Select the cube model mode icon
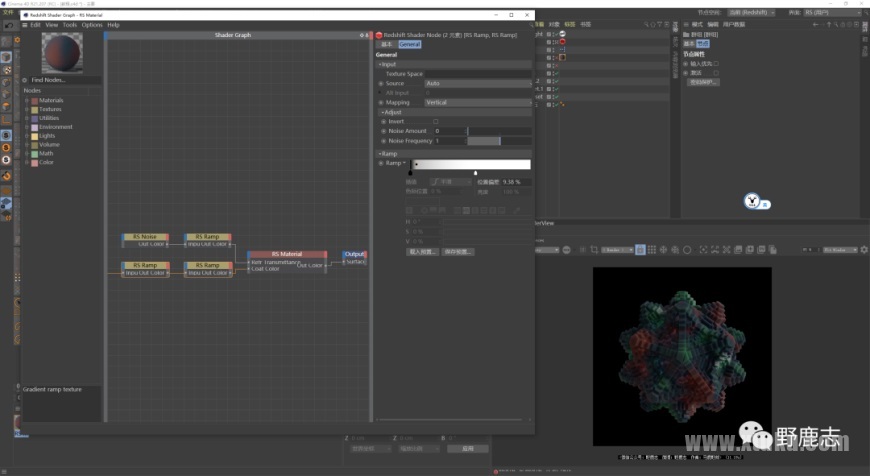Image resolution: width=870 pixels, height=476 pixels. pos(6,57)
